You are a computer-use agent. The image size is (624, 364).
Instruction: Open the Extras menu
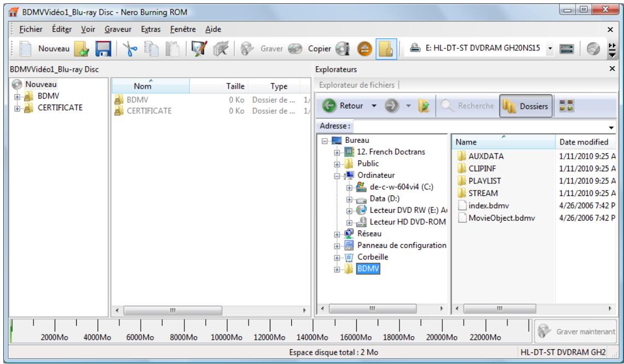pos(151,29)
